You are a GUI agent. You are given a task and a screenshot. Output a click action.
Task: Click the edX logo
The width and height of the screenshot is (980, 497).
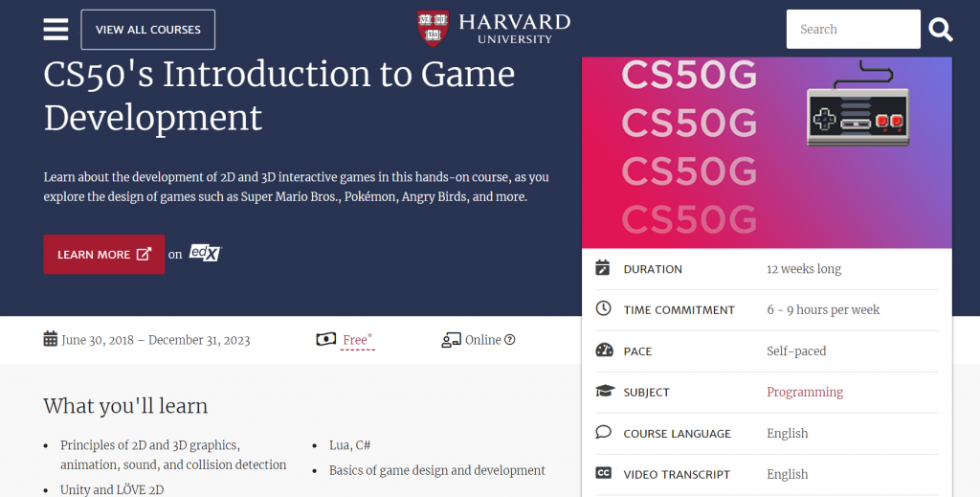point(205,254)
